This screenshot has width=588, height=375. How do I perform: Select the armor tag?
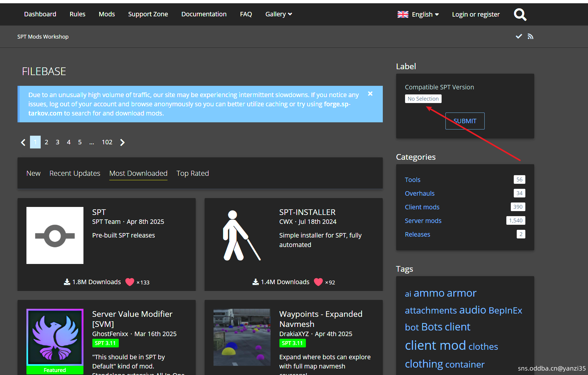pyautogui.click(x=462, y=293)
